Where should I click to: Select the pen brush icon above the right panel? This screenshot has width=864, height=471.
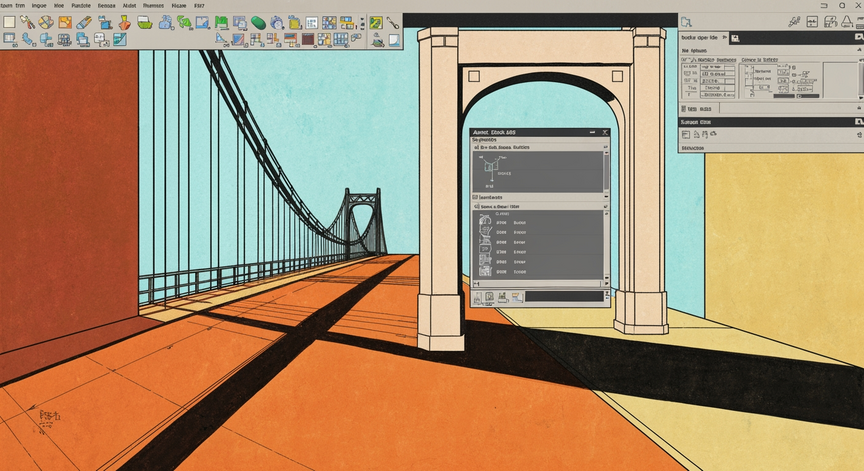794,21
